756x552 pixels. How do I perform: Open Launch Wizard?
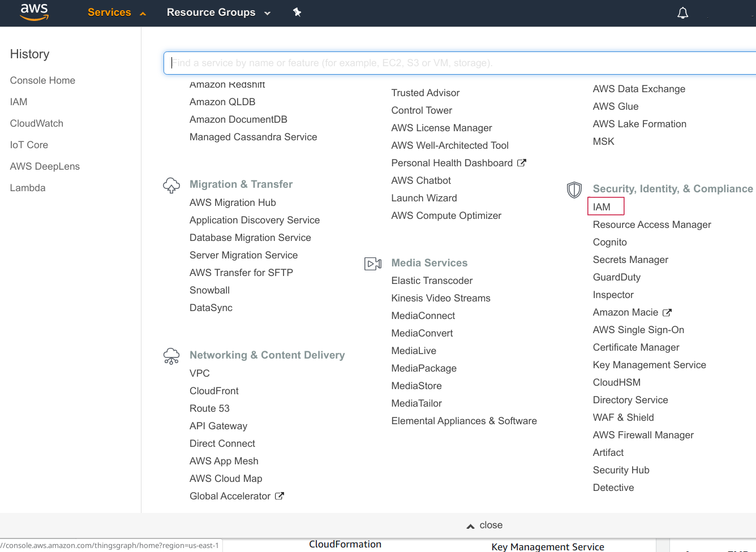424,198
